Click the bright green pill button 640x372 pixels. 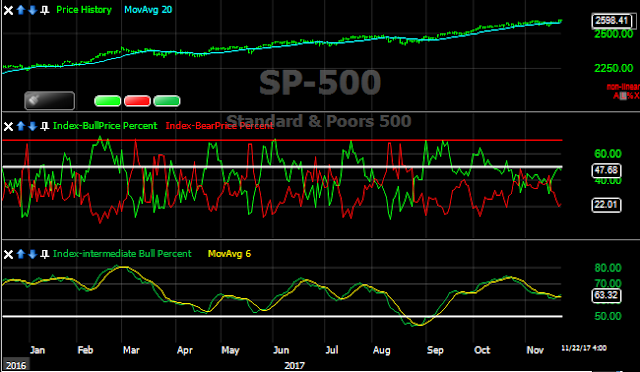[x=107, y=101]
